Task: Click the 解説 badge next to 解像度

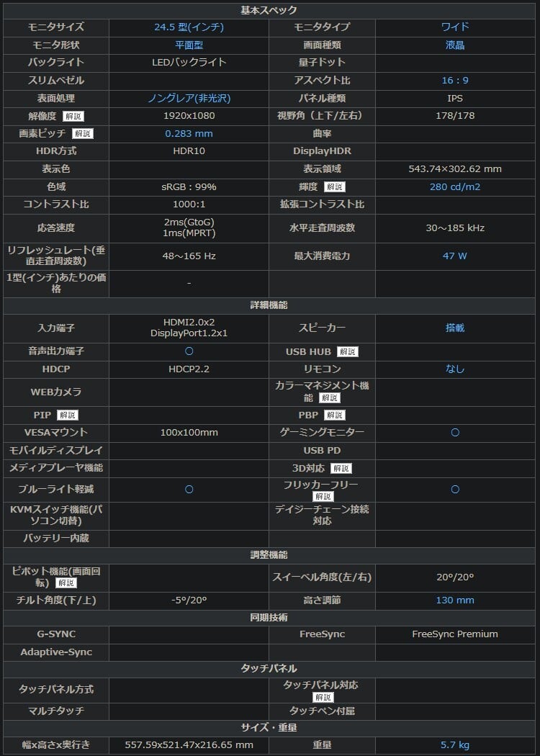Action: point(73,116)
